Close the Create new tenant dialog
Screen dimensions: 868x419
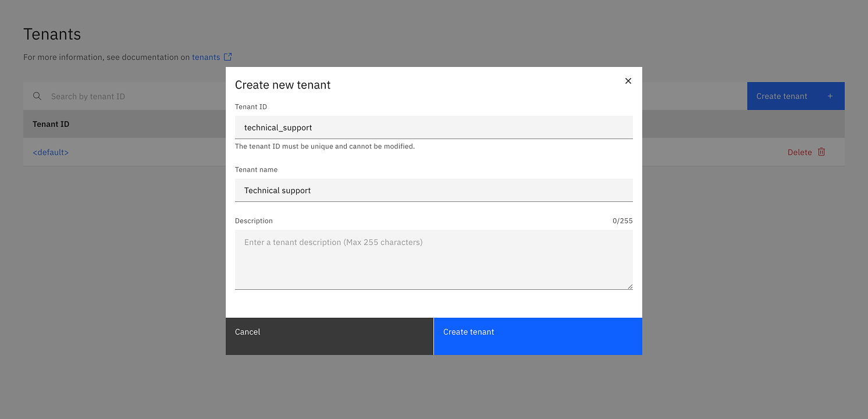(628, 81)
